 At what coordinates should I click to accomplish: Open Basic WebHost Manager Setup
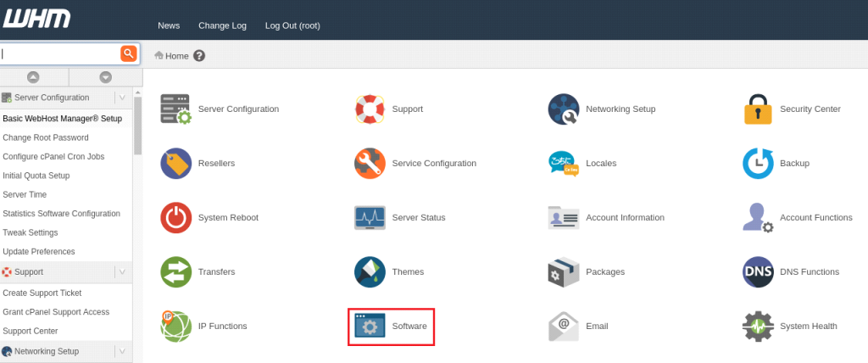pos(63,119)
